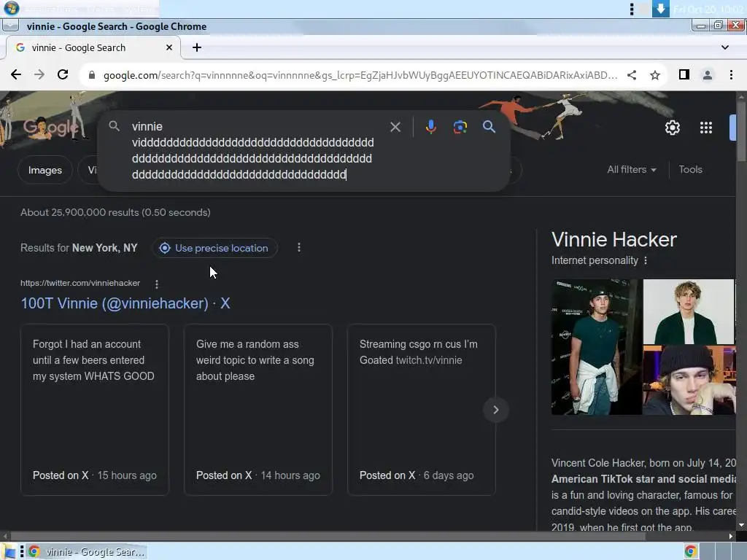The image size is (747, 560).
Task: Click inside the search query text field
Action: pos(252,150)
